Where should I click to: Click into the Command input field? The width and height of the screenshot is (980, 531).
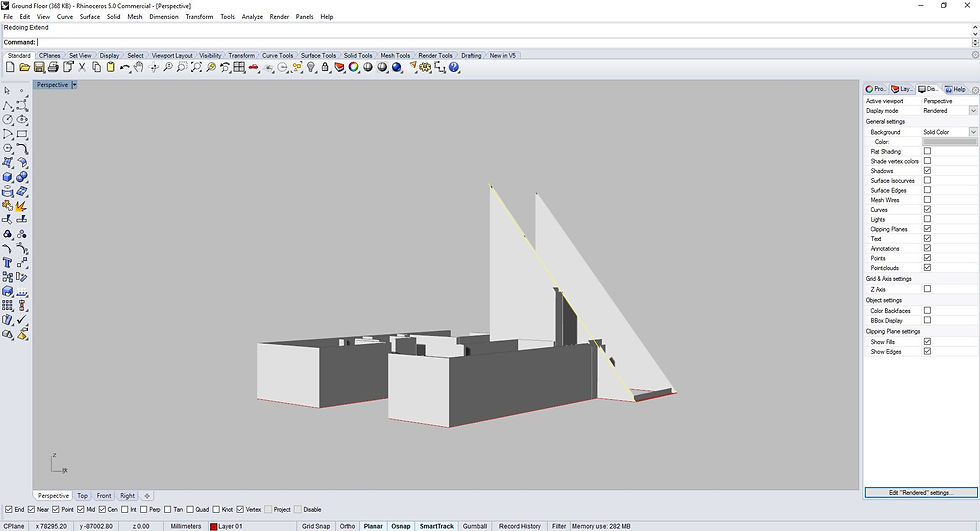503,42
